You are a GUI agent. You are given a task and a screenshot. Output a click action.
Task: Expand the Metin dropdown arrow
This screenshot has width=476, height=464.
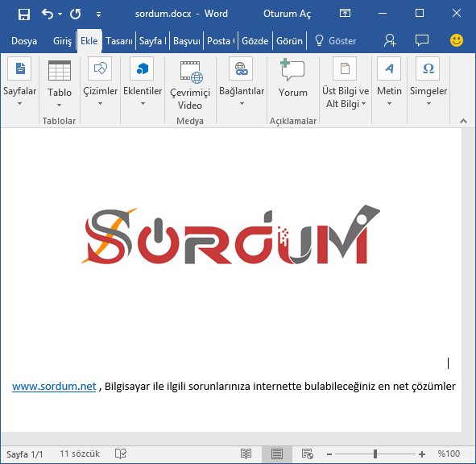click(x=389, y=104)
